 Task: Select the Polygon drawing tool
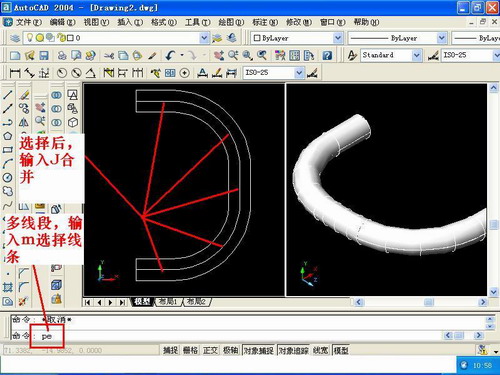(x=8, y=136)
